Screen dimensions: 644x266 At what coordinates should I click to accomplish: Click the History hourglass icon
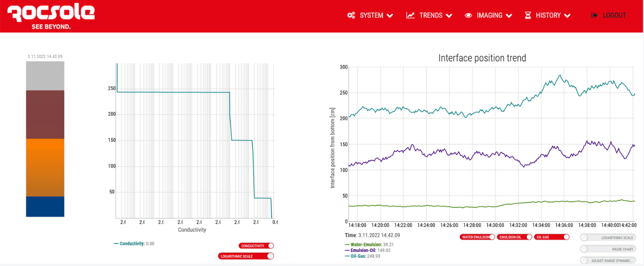click(x=528, y=16)
